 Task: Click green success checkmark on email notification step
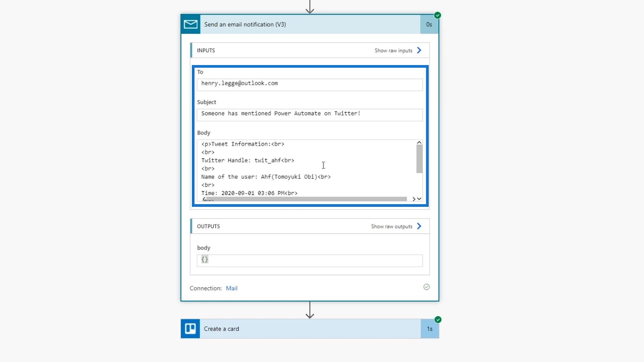(438, 15)
